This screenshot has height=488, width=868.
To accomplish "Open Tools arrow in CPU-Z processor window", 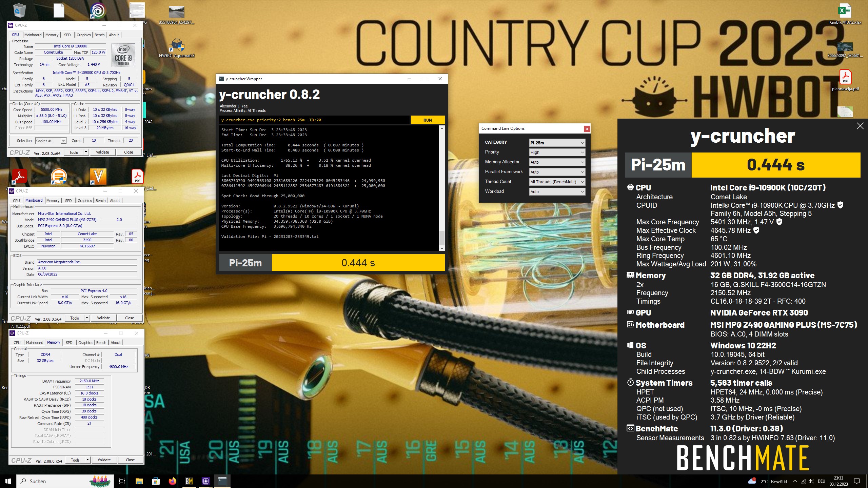I will point(86,152).
